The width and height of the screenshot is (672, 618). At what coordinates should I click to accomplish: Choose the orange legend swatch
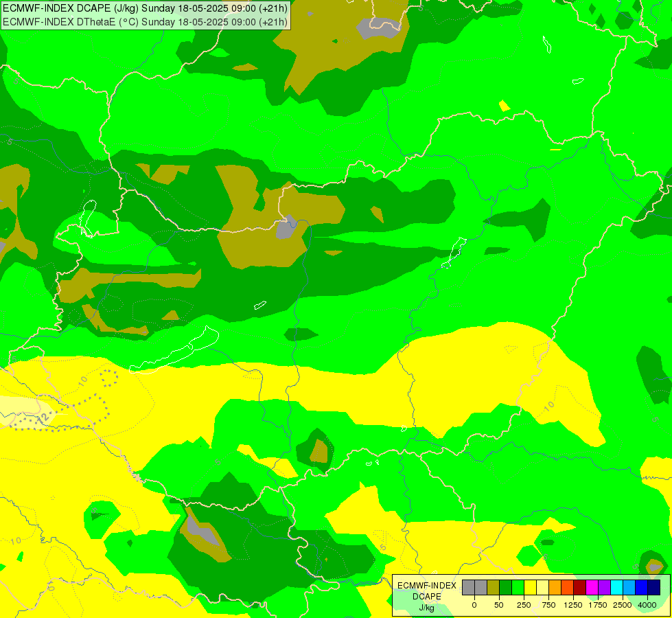coord(555,588)
